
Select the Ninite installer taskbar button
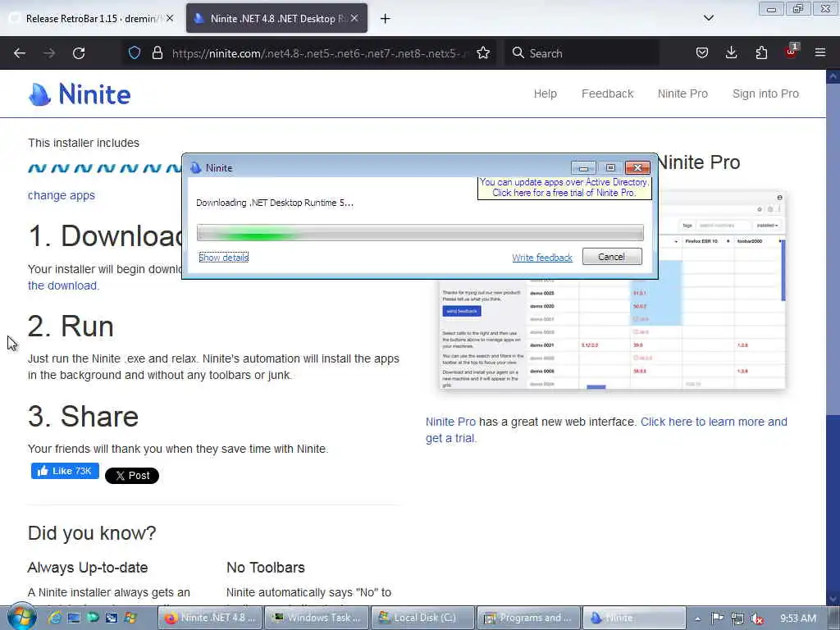point(634,618)
